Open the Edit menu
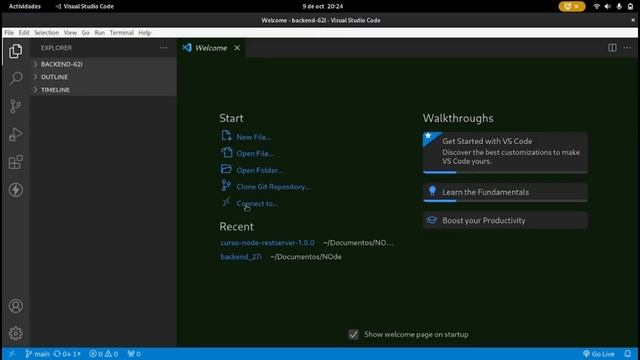 point(24,33)
